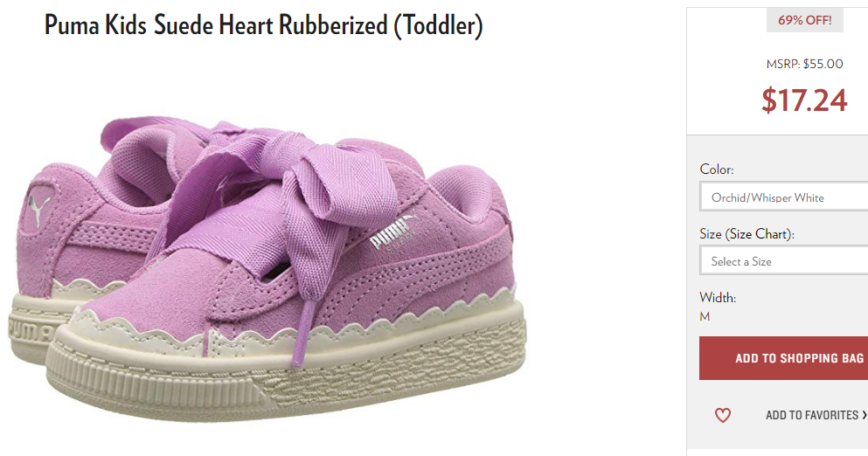The height and width of the screenshot is (456, 868).
Task: Click the heart favorites icon
Action: click(722, 415)
